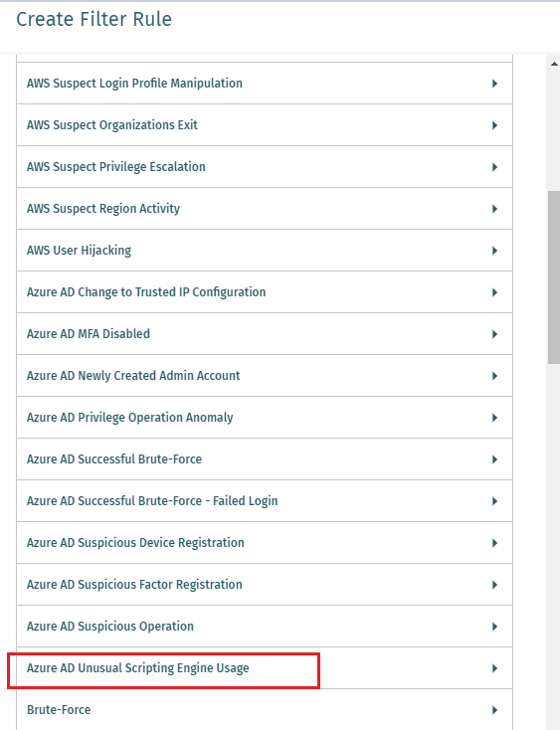Expand AWS User Hijacking arrow
This screenshot has width=560, height=730.
pos(494,251)
